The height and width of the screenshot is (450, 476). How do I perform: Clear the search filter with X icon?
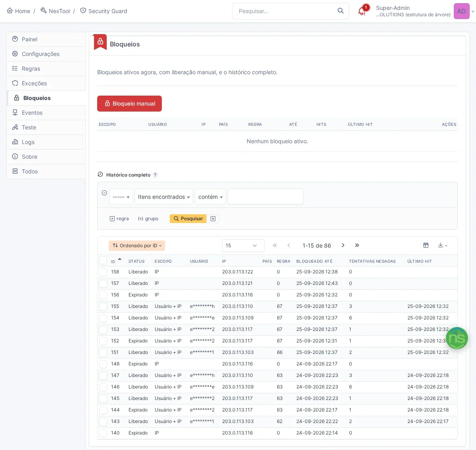click(213, 219)
